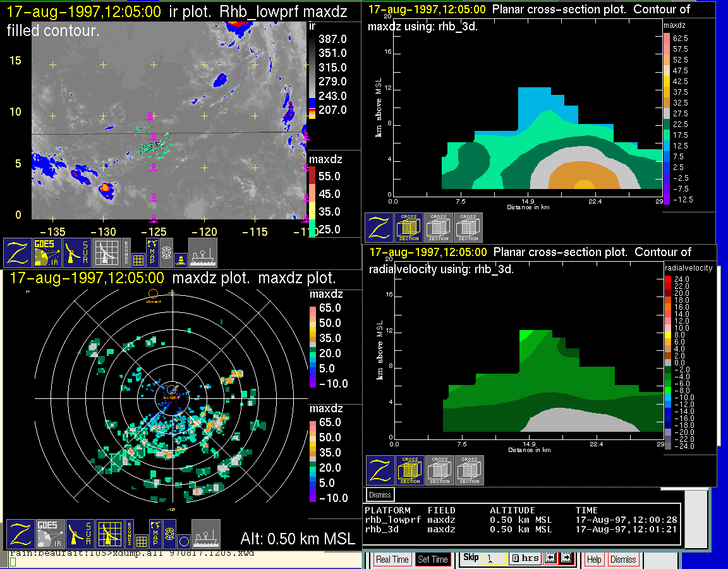Dismiss the platform field info window

(x=380, y=494)
